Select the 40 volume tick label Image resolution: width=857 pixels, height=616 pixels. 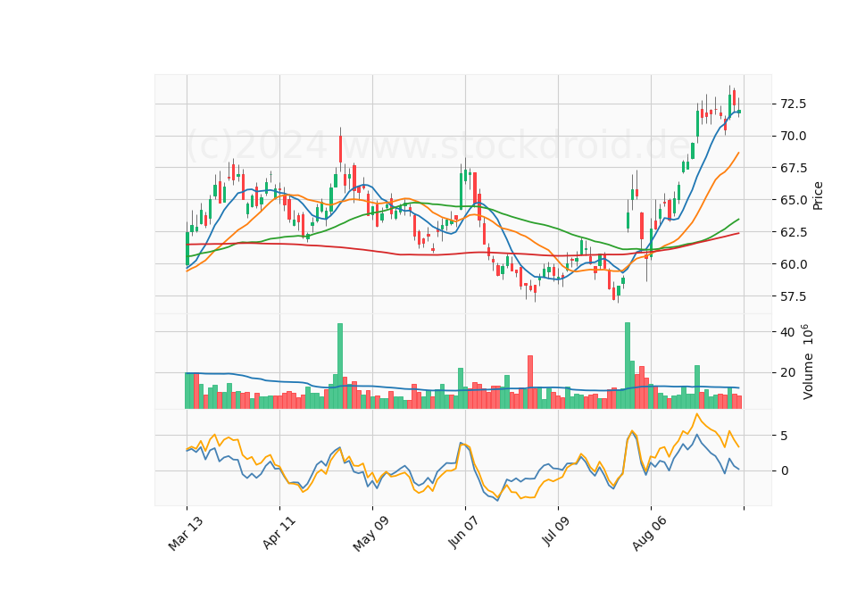coord(787,332)
